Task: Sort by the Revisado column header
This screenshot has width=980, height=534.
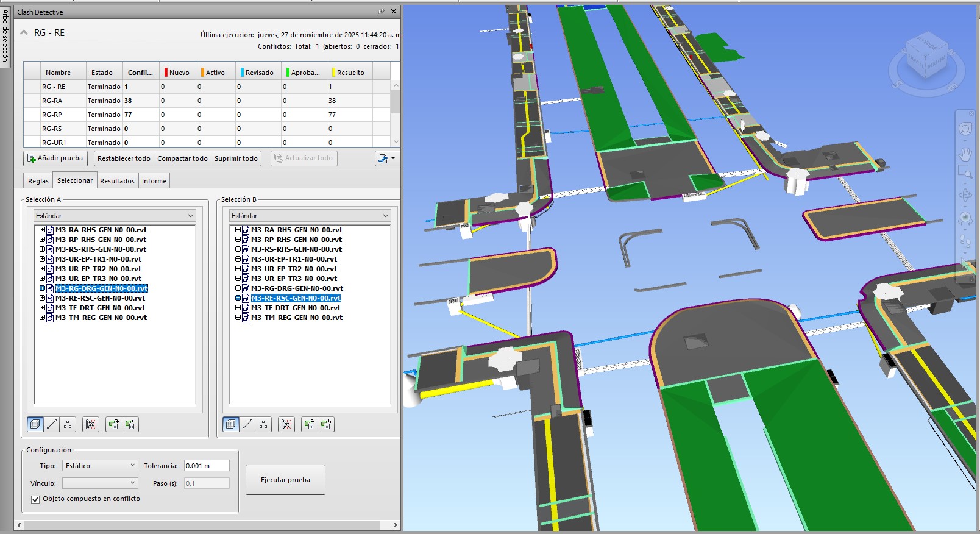Action: point(258,73)
